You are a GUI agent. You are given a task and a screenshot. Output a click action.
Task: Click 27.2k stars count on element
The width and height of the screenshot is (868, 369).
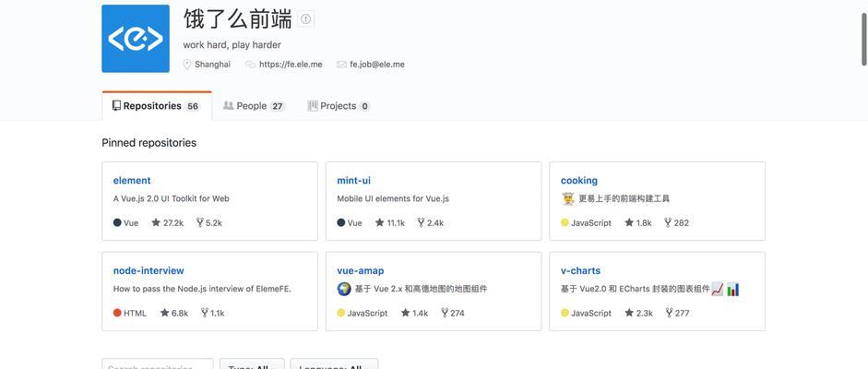click(x=173, y=223)
